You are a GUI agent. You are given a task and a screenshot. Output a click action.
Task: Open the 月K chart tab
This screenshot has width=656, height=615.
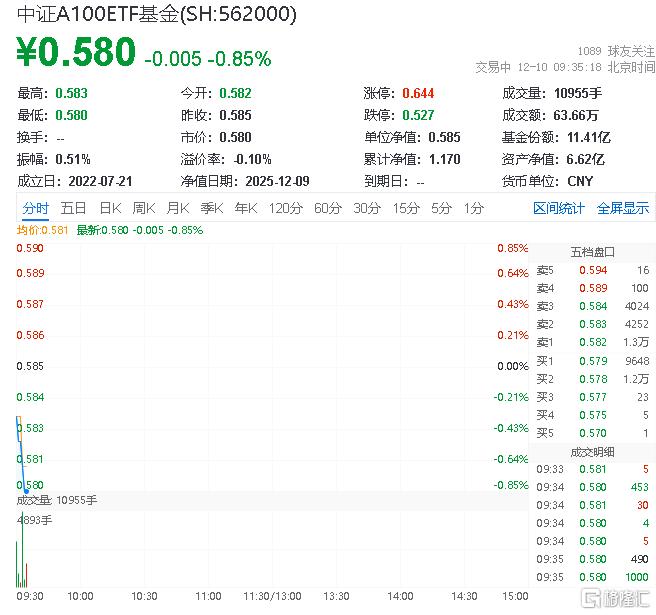pos(178,208)
